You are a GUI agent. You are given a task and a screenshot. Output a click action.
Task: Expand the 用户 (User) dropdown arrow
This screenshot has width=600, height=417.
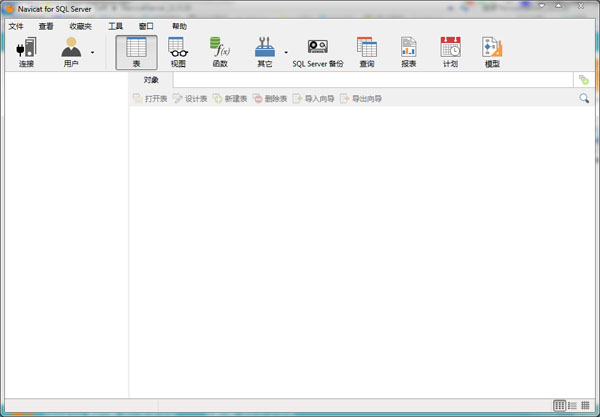[x=93, y=52]
